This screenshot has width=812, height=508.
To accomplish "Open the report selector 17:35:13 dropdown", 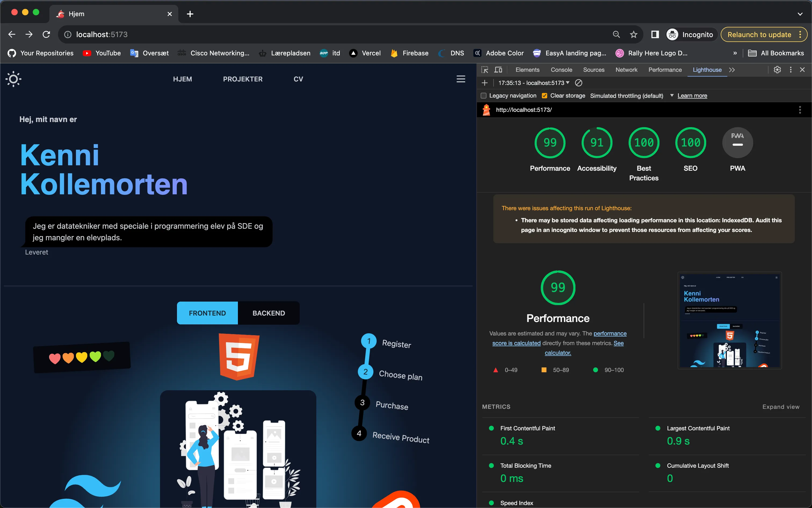I will click(534, 83).
